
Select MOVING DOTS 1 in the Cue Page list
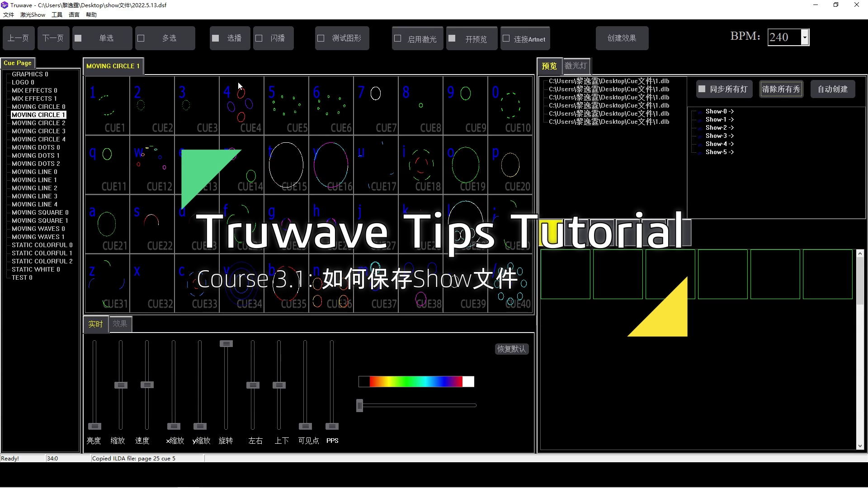click(x=35, y=155)
